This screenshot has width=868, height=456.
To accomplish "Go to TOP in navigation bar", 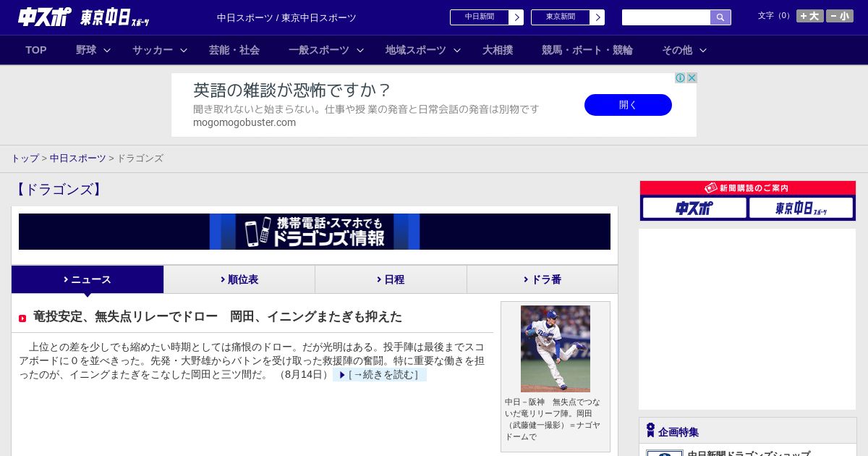I will [36, 50].
